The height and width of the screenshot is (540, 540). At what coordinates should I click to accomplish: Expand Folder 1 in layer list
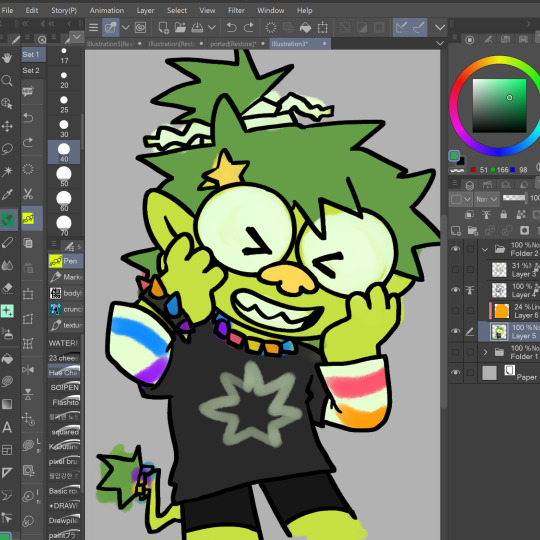(485, 352)
